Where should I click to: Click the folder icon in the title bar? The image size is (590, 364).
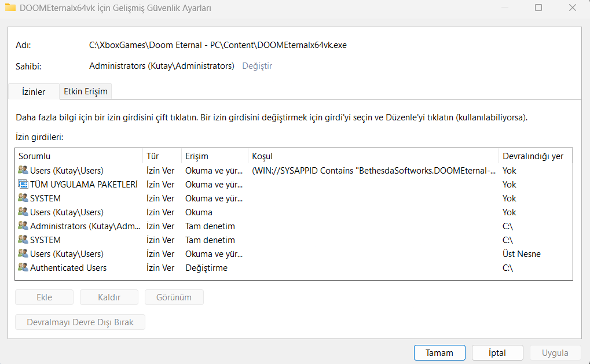(10, 7)
